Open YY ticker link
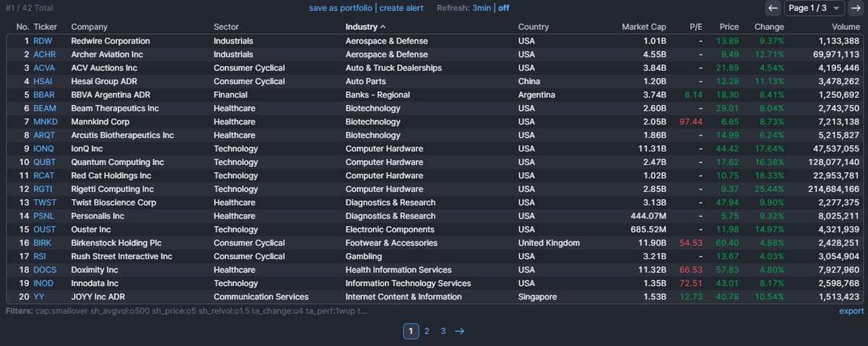Image resolution: width=868 pixels, height=346 pixels. coord(38,297)
